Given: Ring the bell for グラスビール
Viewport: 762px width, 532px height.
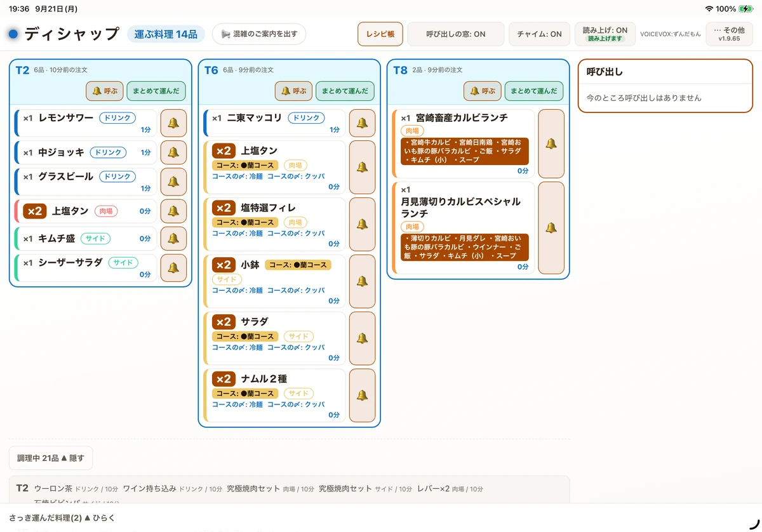Looking at the screenshot, I should [173, 182].
